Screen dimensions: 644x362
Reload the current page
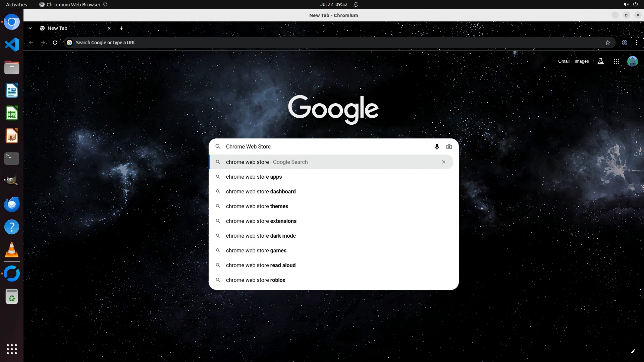pos(55,43)
